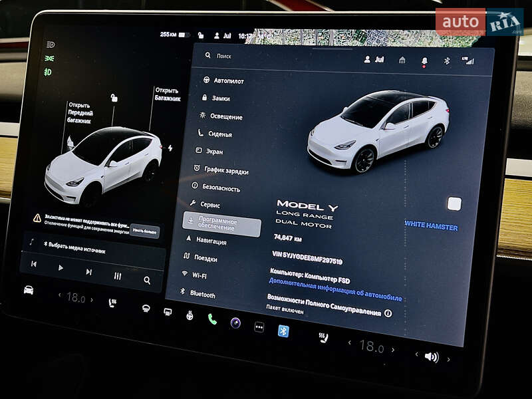Tap the phone icon in the bottom bar
This screenshot has width=532, height=399.
click(x=211, y=319)
